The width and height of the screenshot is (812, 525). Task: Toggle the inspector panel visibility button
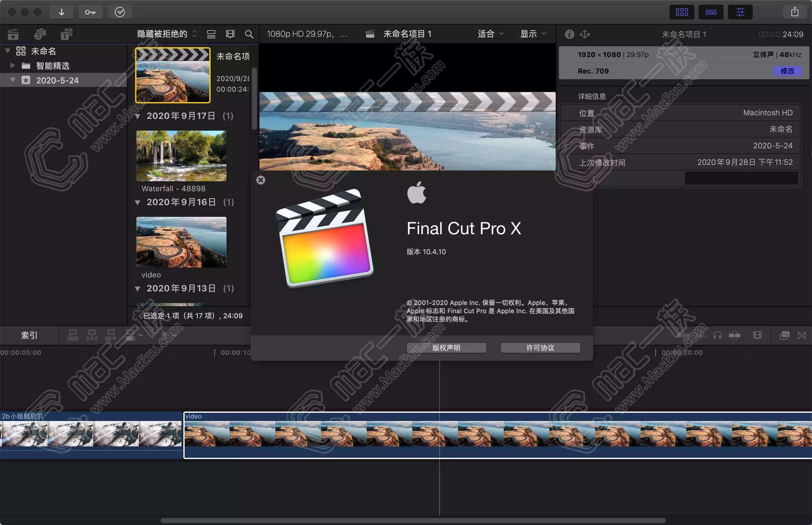tap(740, 12)
